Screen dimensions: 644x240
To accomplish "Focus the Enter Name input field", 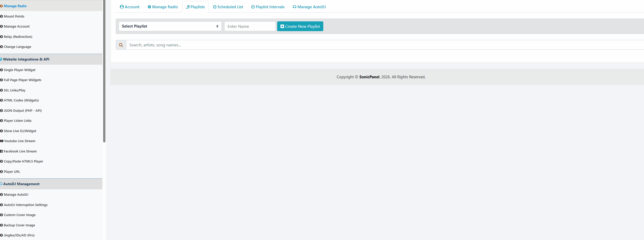I will click(x=250, y=26).
